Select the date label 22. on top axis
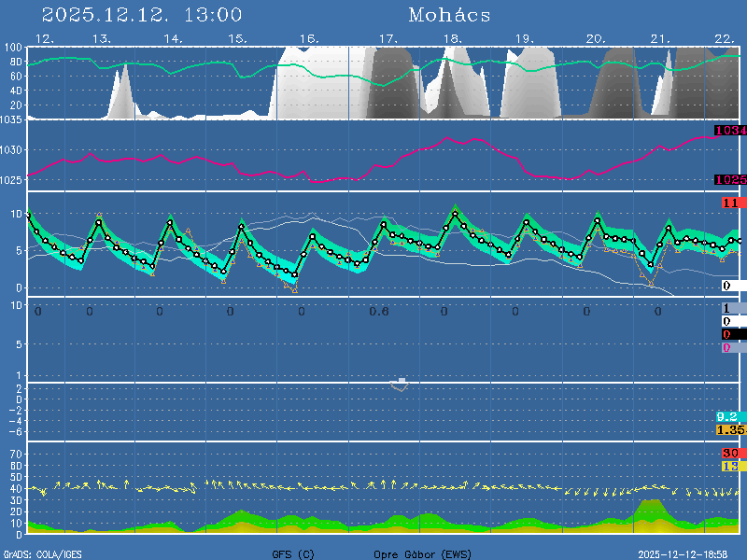Screen dimensions: 747x560 click(724, 38)
